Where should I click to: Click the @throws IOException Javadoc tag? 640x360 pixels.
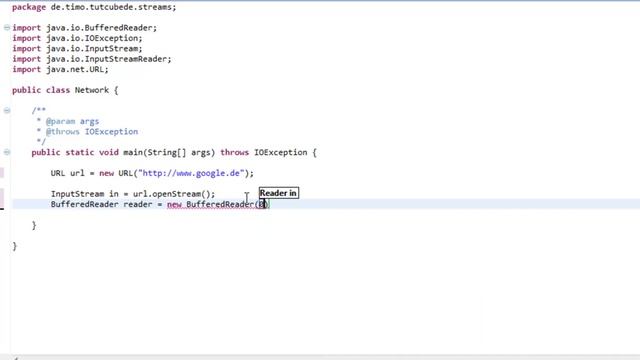[92, 131]
